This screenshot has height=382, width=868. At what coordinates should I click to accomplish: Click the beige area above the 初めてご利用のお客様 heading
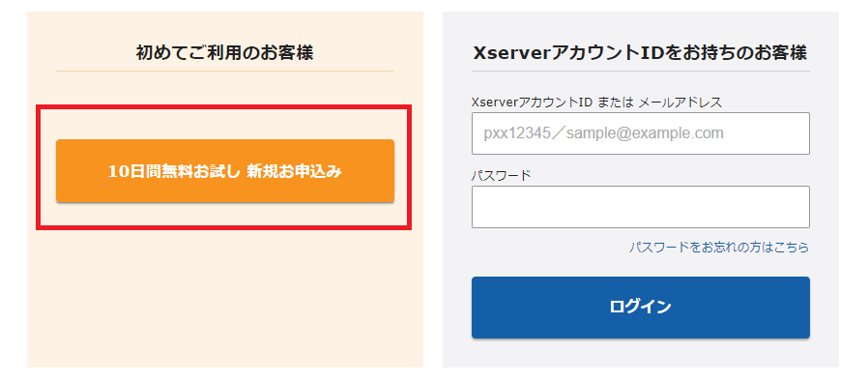225,26
